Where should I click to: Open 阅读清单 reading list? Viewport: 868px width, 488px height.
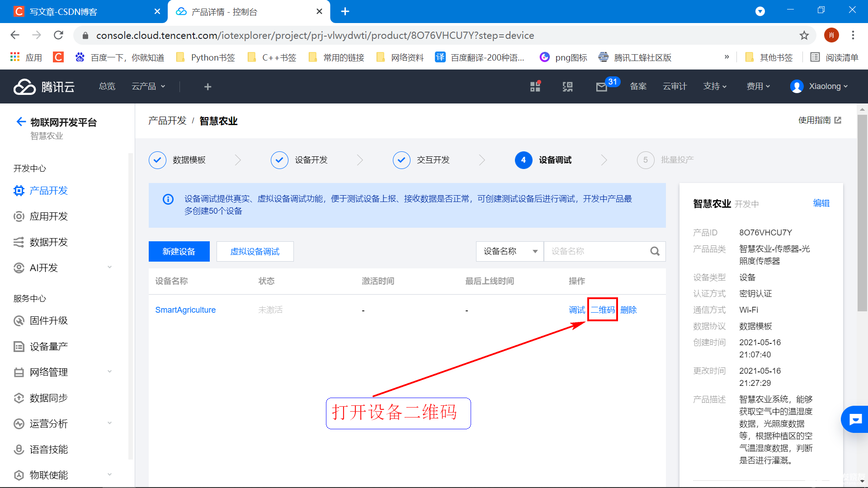[834, 57]
